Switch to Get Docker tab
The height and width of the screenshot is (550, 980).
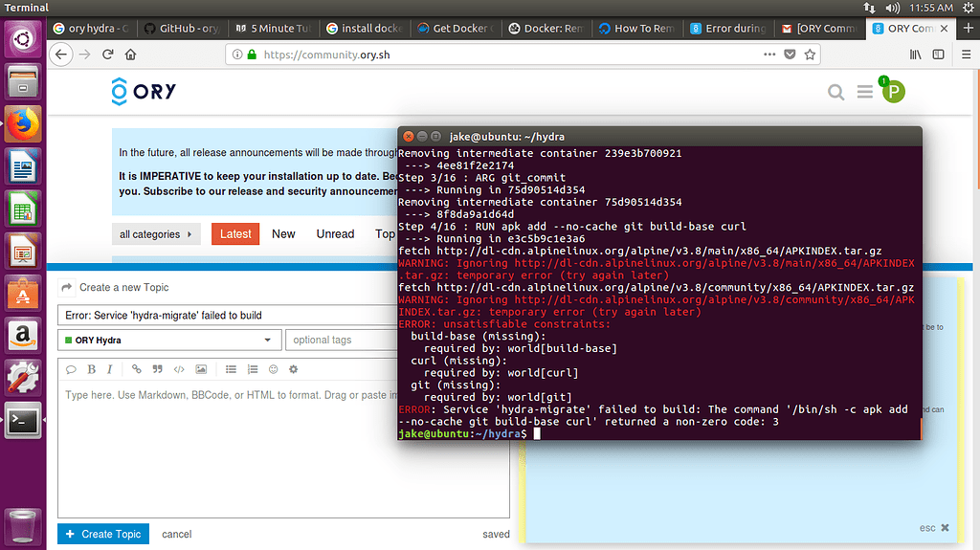[456, 28]
